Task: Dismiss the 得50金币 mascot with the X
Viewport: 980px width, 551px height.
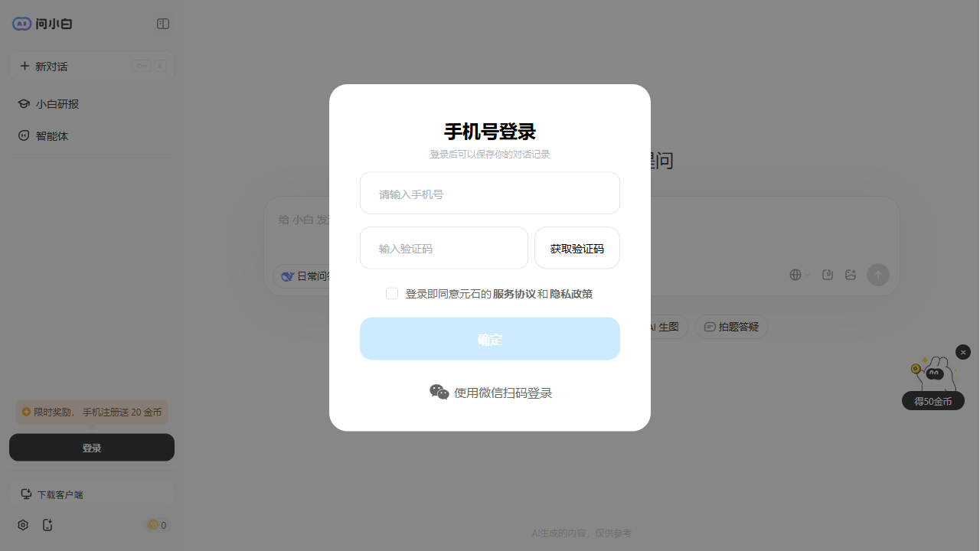Action: click(x=962, y=352)
